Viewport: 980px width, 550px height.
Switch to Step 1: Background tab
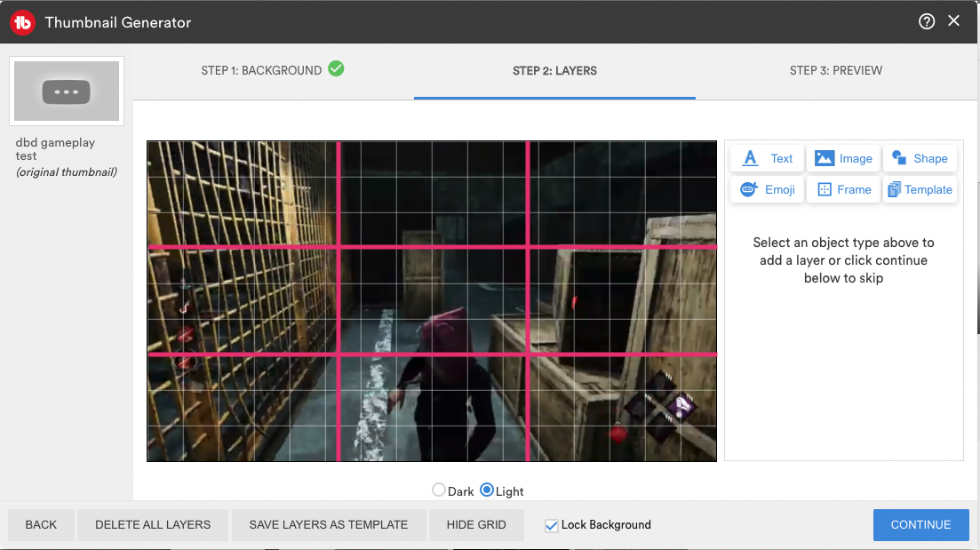point(273,70)
